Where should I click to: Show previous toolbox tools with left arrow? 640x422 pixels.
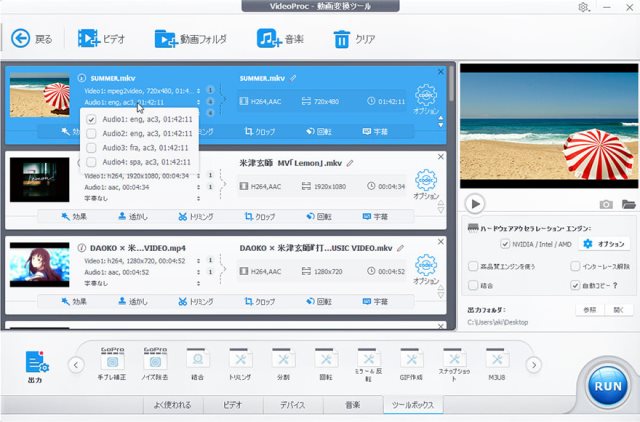pos(76,365)
